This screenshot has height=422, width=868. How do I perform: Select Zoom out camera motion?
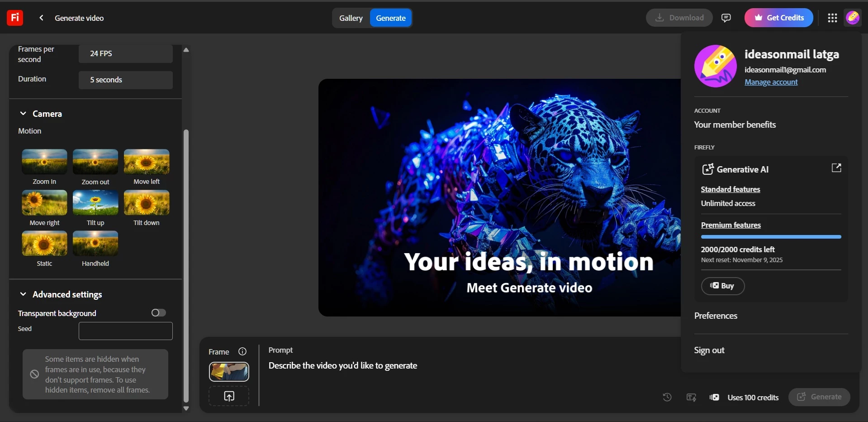tap(95, 162)
